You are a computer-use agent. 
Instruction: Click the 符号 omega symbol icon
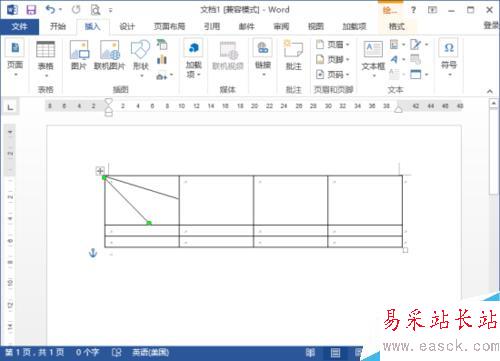point(449,48)
